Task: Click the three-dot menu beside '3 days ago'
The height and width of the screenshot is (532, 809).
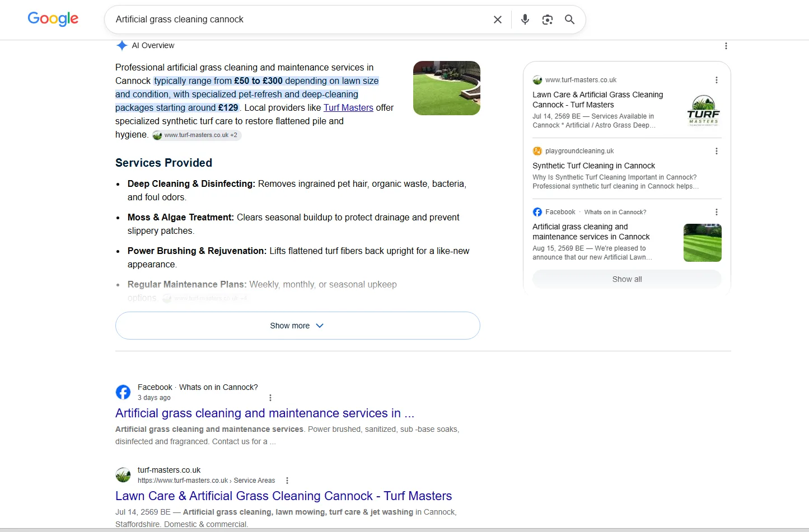Action: pos(270,398)
